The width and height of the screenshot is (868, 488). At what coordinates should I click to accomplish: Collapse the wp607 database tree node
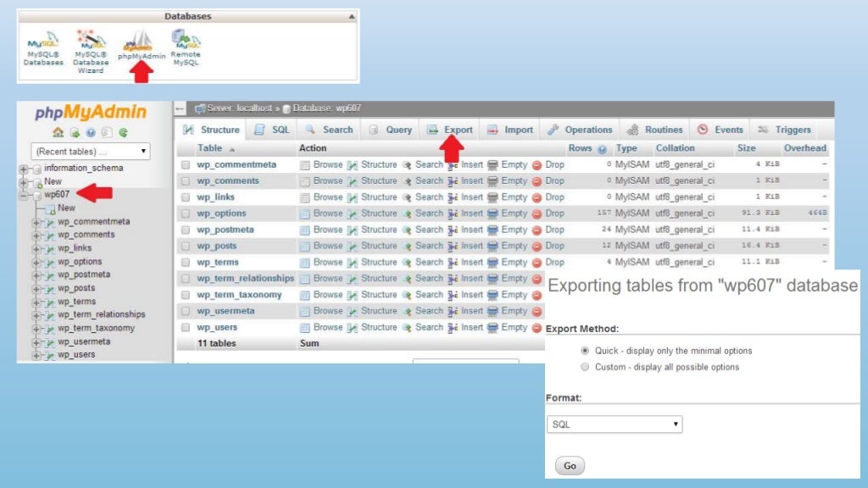pos(23,196)
